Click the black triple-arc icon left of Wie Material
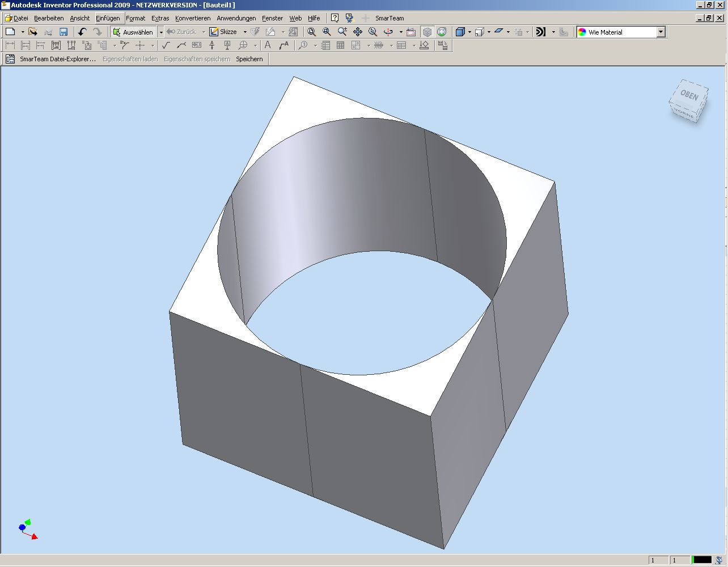This screenshot has width=728, height=567. [x=541, y=32]
